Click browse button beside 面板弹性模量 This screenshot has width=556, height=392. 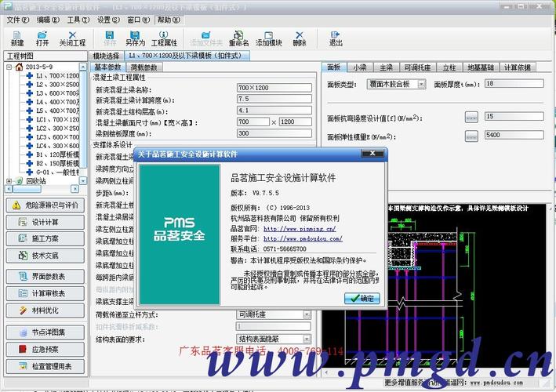pyautogui.click(x=471, y=136)
